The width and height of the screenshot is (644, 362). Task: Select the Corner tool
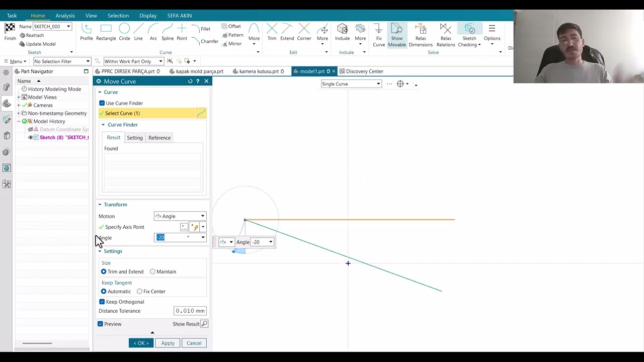(x=304, y=32)
